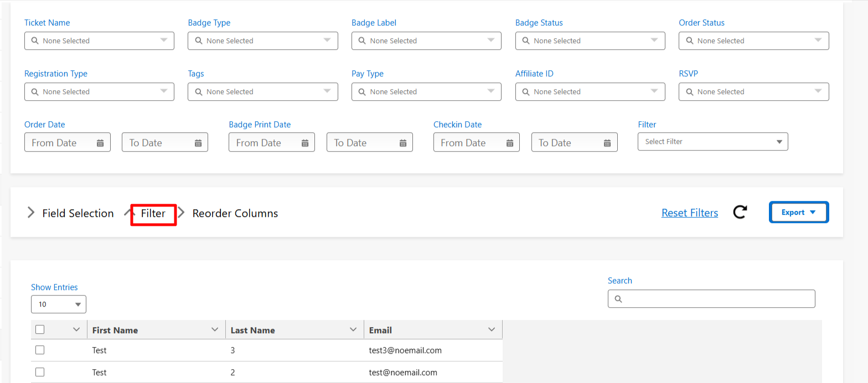Viewport: 868px width, 383px height.
Task: Click the Email column menu chevron
Action: (492, 330)
